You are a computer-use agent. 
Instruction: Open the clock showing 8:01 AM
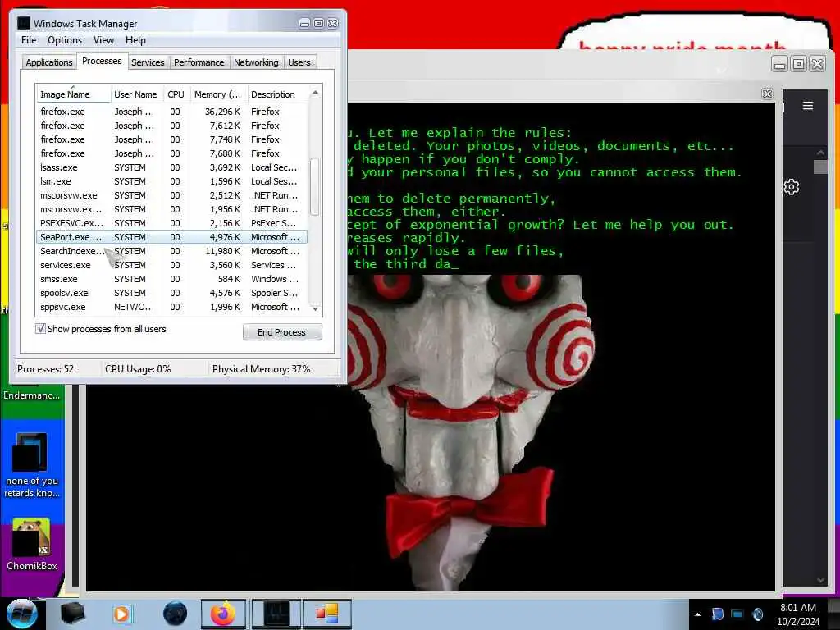pos(798,614)
